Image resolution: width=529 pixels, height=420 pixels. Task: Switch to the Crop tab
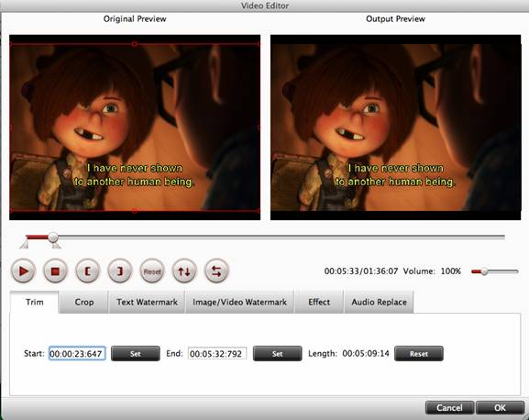[x=84, y=302]
